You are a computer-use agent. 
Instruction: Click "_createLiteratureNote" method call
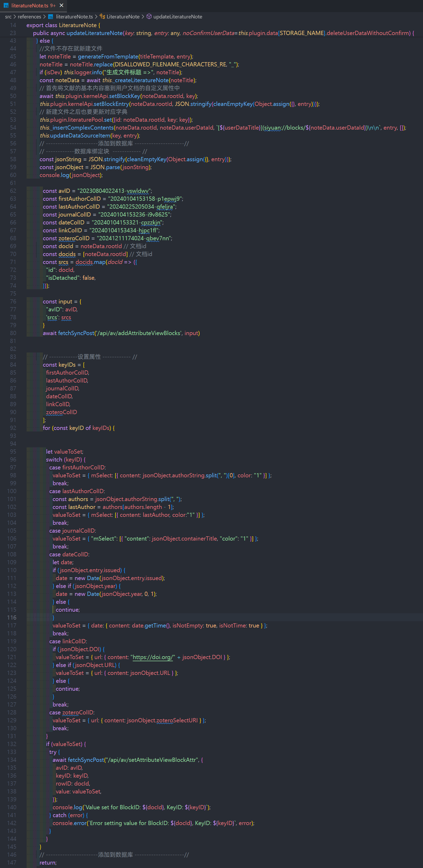click(x=141, y=80)
